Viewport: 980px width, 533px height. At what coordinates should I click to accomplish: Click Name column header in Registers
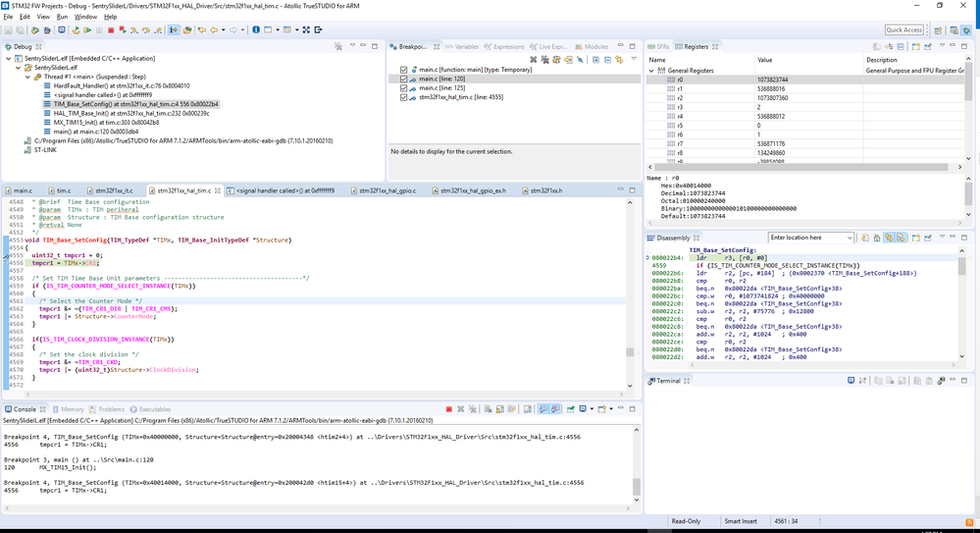coord(657,60)
